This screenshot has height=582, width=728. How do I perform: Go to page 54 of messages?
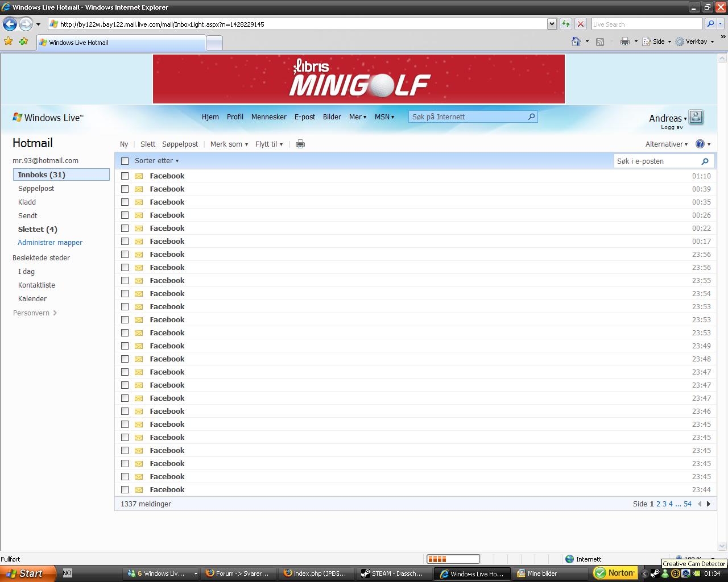click(688, 504)
